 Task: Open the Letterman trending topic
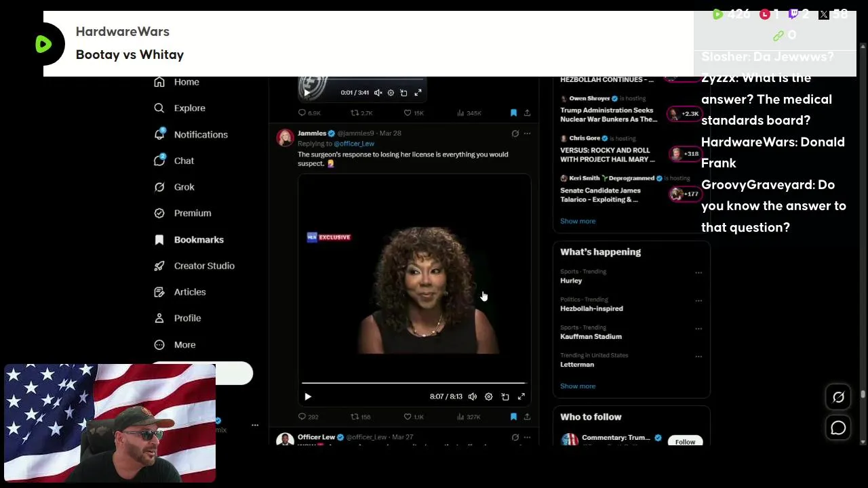click(631, 360)
